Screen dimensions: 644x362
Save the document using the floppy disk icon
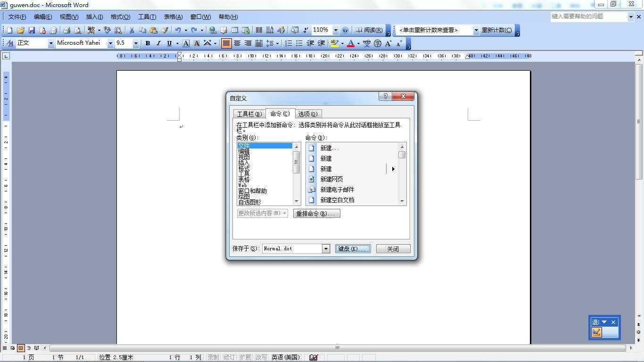(32, 30)
